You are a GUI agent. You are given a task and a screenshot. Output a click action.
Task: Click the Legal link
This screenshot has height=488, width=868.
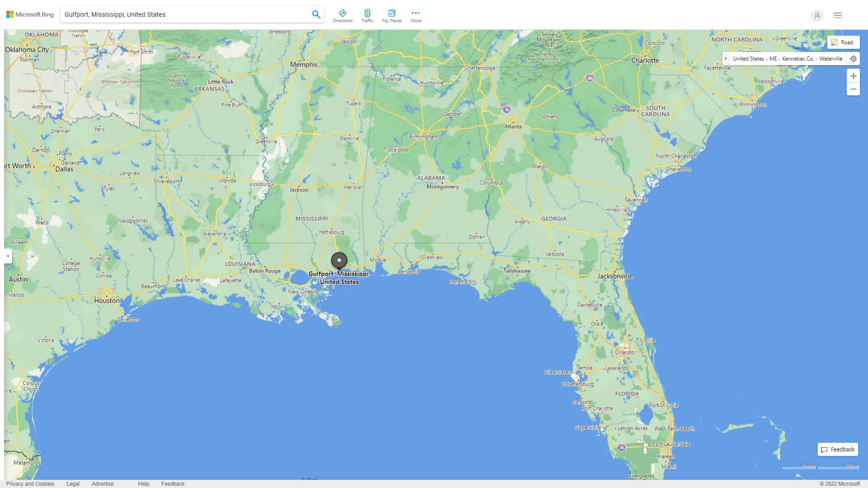click(x=73, y=484)
